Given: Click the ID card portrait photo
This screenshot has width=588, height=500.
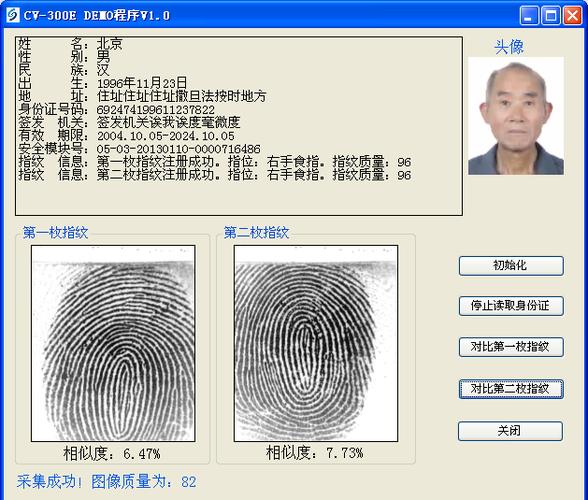Looking at the screenshot, I should point(516,116).
